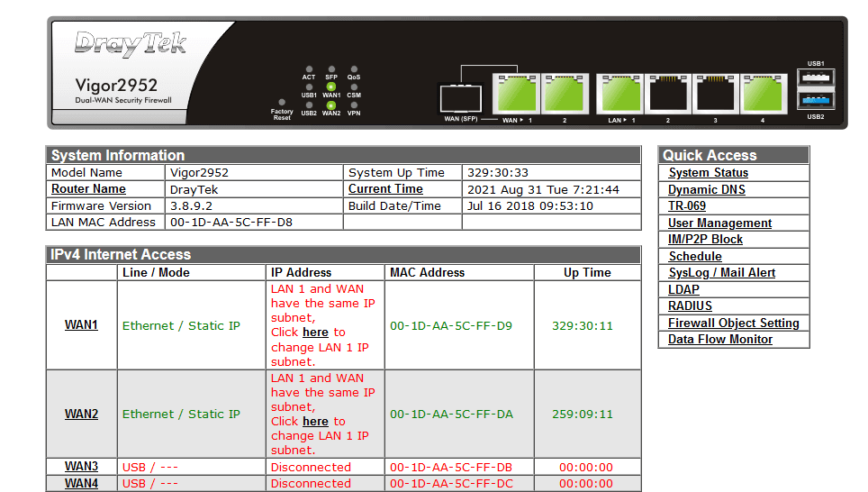Click the WAN1 green LED indicator
The image size is (868, 492).
(x=331, y=87)
